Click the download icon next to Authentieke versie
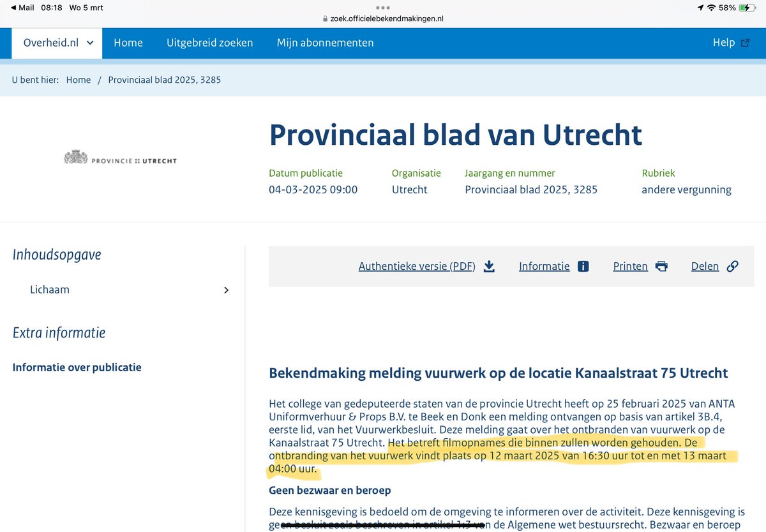Viewport: 766px width, 532px height. [489, 266]
